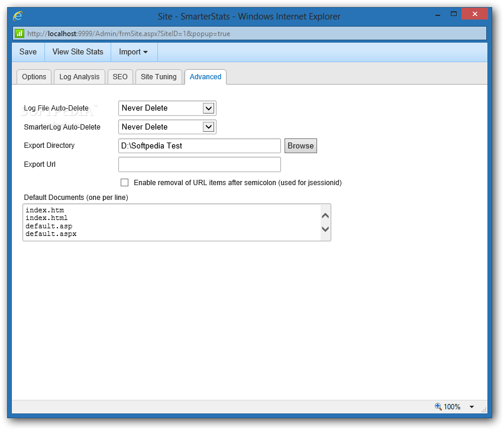The image size is (504, 430).
Task: Click the index.html line in documents list
Action: (x=47, y=218)
